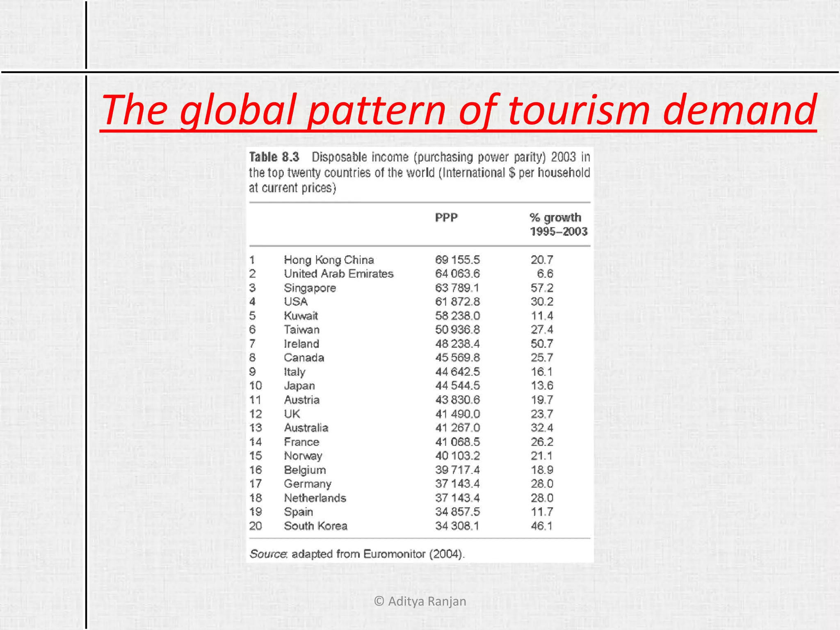Click the PPP value '64 063.6'

457,274
